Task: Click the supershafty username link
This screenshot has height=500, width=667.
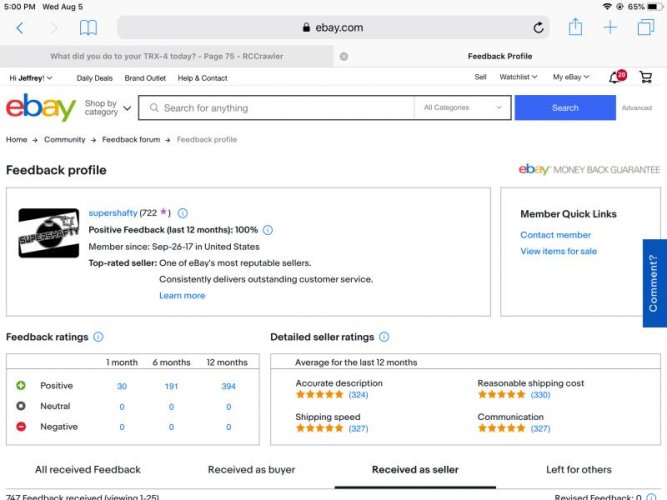Action: (x=113, y=213)
